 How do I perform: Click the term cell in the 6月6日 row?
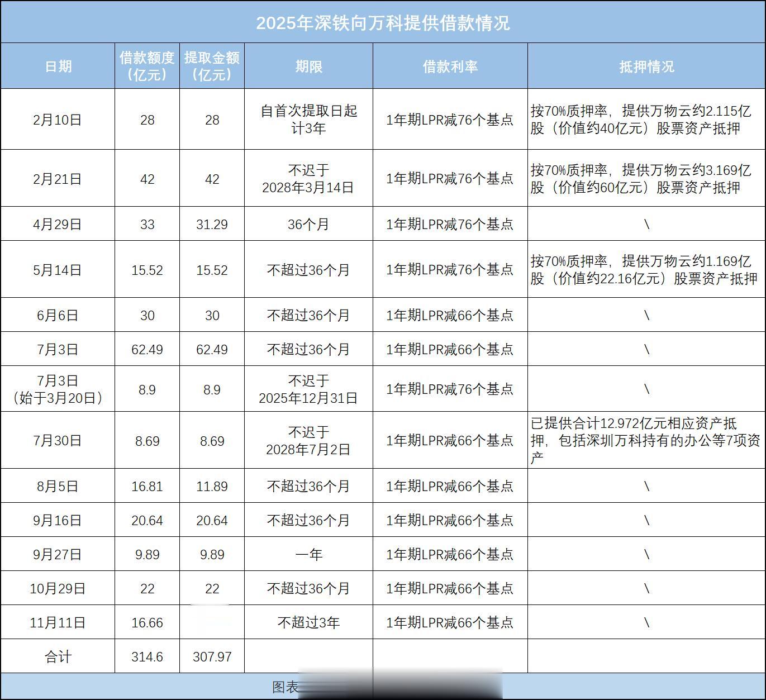308,315
